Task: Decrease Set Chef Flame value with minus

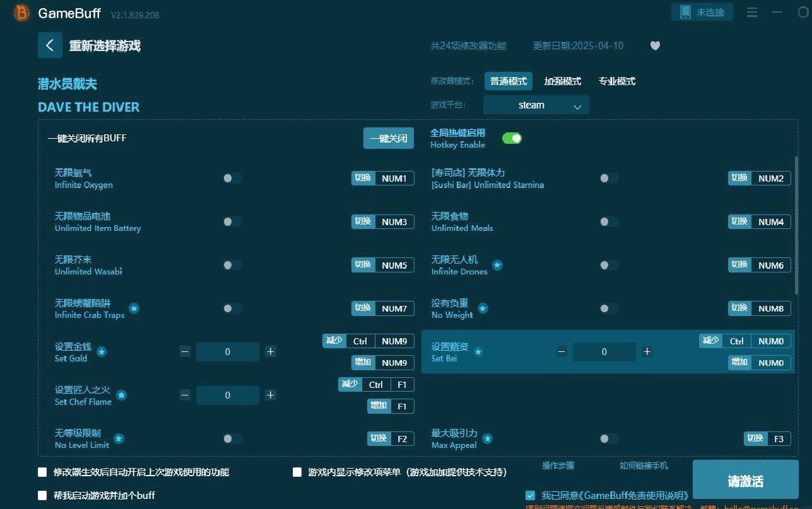Action: coord(185,395)
